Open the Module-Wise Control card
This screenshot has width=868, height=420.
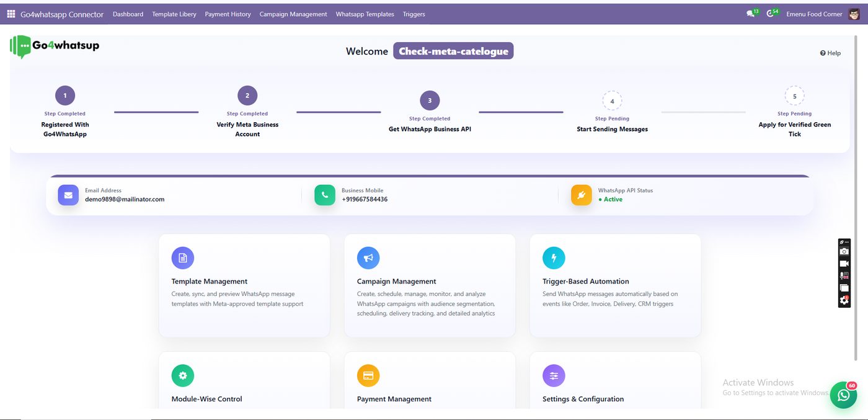pos(244,380)
